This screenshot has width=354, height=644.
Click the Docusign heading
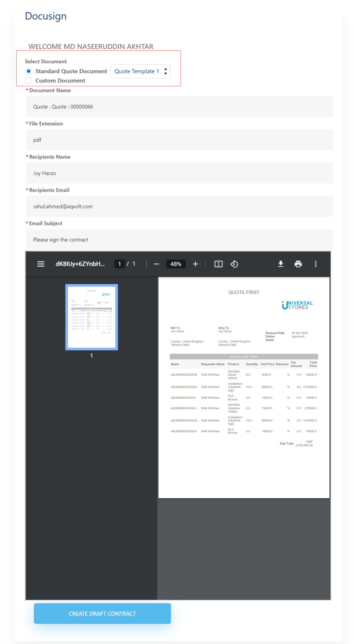coord(46,16)
